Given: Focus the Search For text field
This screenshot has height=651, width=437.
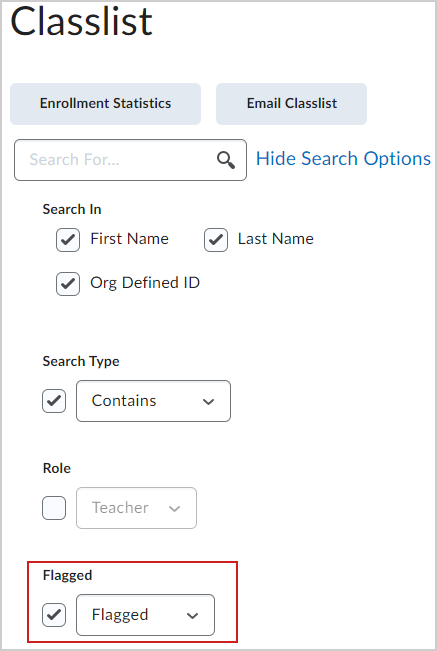Looking at the screenshot, I should (130, 160).
